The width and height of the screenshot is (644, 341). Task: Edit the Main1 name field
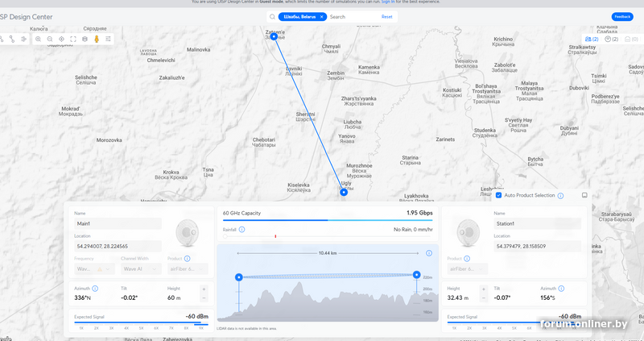click(x=118, y=224)
